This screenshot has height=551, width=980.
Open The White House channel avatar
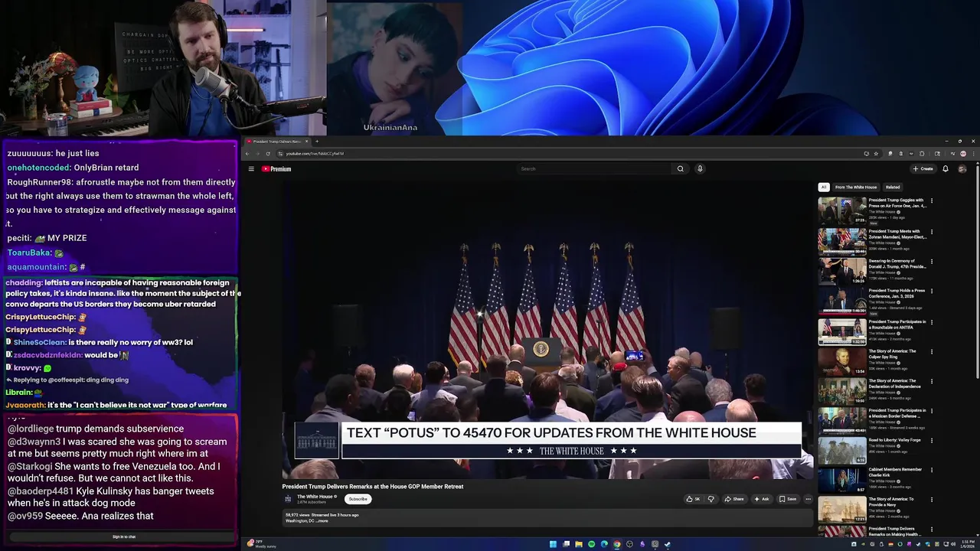289,499
